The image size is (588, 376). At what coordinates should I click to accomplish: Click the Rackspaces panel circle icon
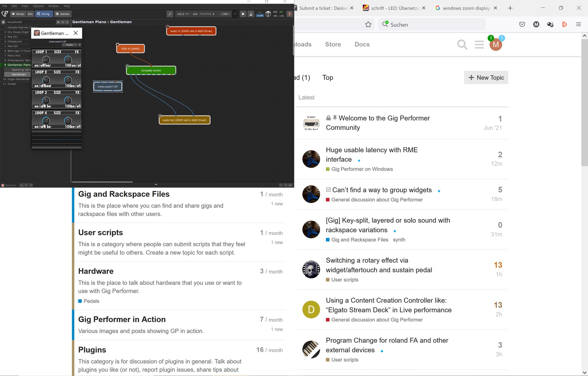(3, 22)
